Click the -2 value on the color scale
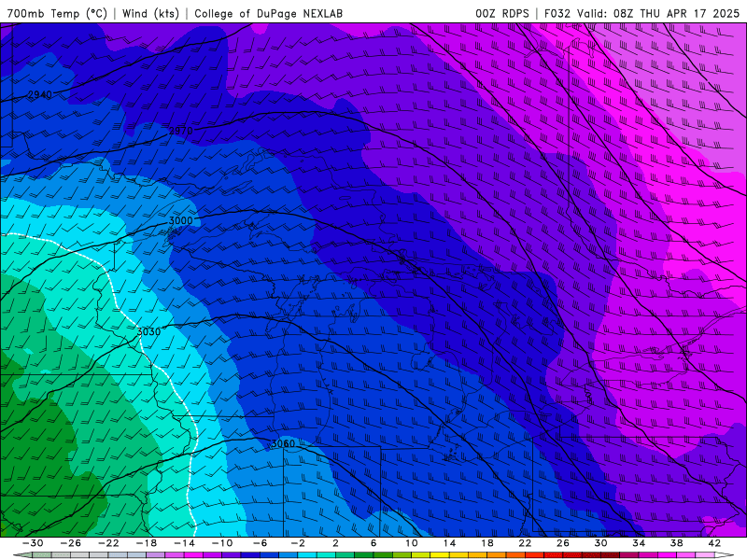The height and width of the screenshot is (560, 747). point(298,543)
